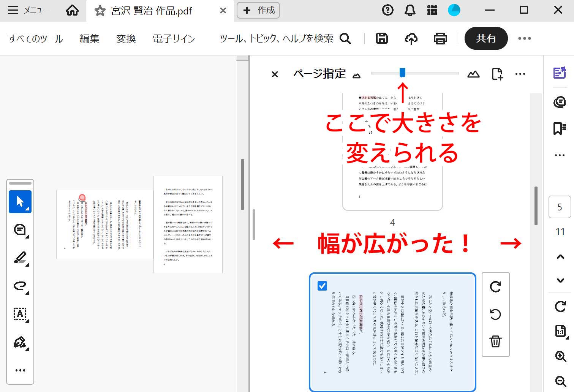Click the current page number field 5
Viewport: 574px width, 392px height.
[560, 207]
